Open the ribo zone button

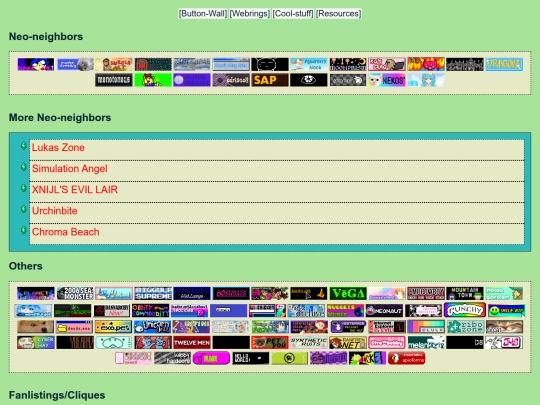[x=465, y=327]
